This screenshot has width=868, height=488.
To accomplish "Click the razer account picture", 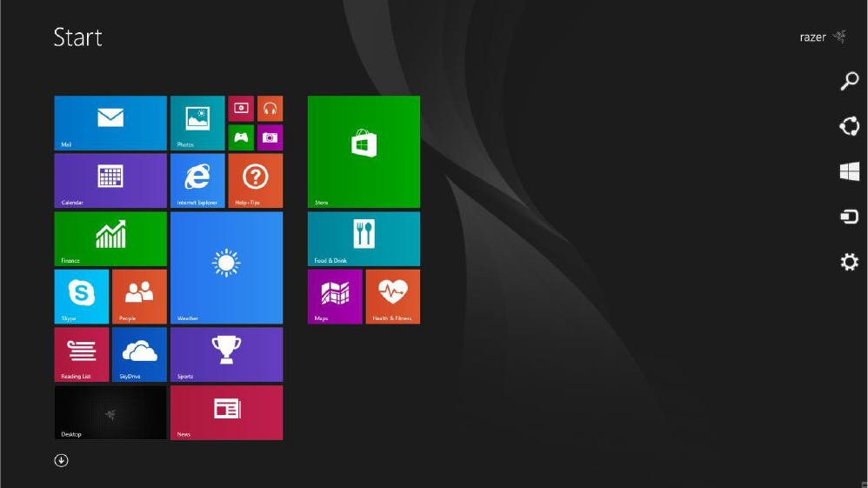I will pyautogui.click(x=840, y=37).
